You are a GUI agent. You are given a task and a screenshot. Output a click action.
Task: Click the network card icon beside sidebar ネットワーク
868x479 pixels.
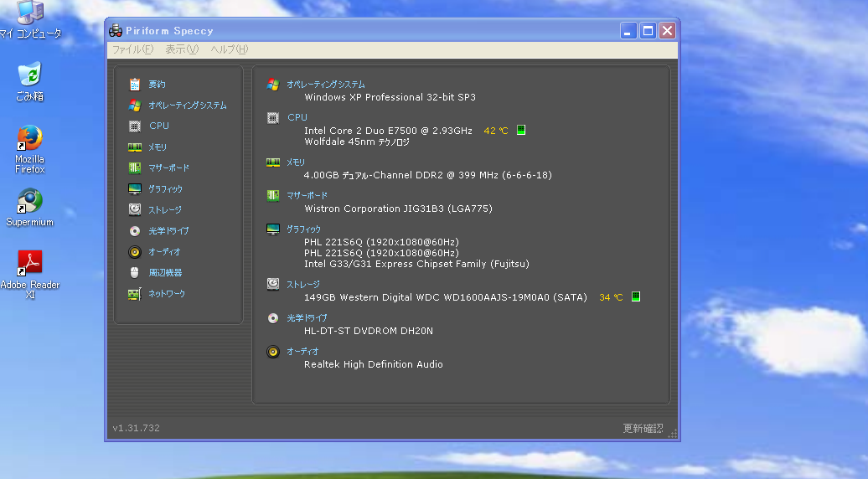(135, 294)
